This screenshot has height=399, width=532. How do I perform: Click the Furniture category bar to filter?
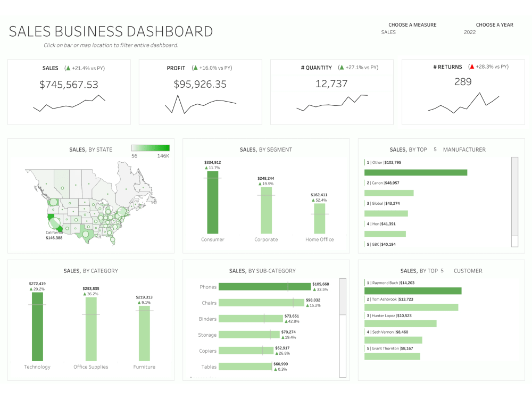click(144, 332)
